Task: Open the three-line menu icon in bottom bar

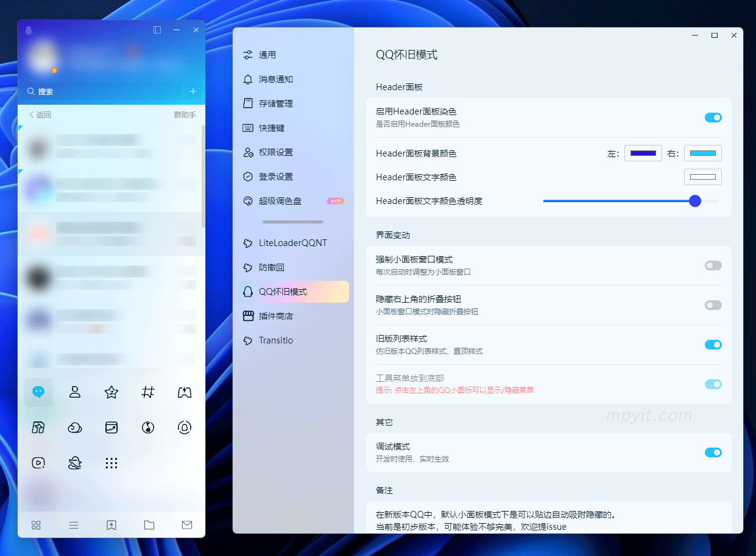Action: pos(74,525)
